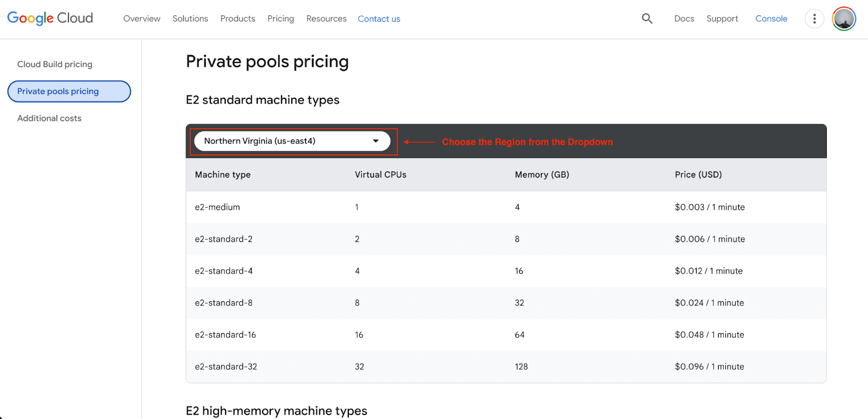Image resolution: width=868 pixels, height=419 pixels.
Task: Jump to Additional costs section
Action: (x=49, y=118)
